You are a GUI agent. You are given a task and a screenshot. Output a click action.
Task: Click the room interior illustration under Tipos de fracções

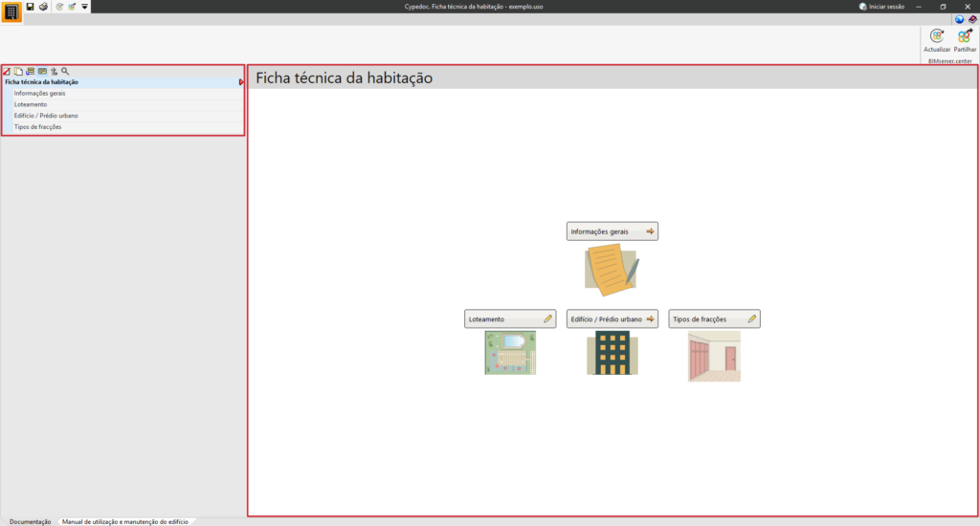coord(714,356)
